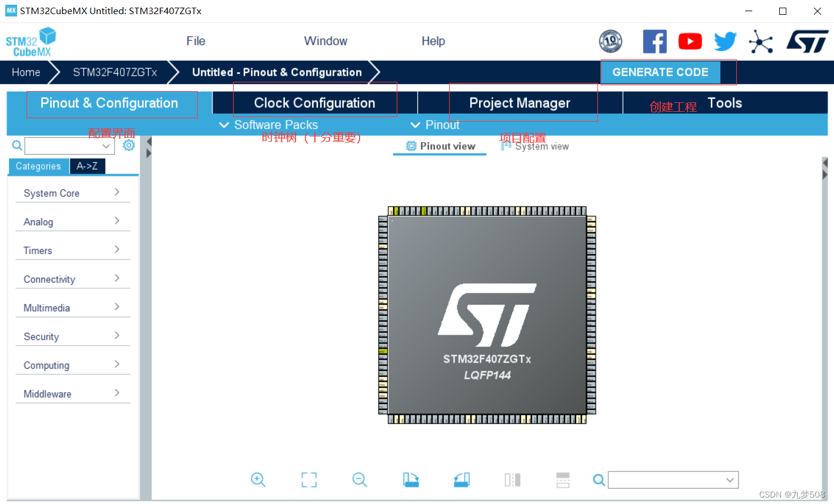The height and width of the screenshot is (504, 834).
Task: Click the pin search magnifier at bottom
Action: [x=599, y=480]
